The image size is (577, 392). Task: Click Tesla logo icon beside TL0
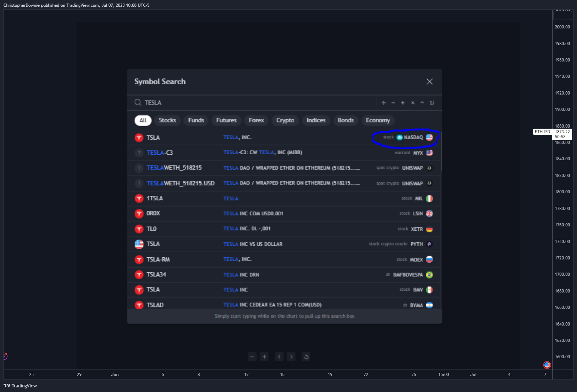click(x=139, y=229)
